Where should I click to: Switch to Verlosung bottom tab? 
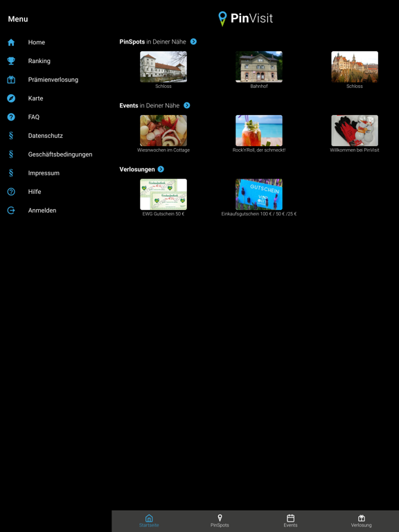(x=362, y=521)
